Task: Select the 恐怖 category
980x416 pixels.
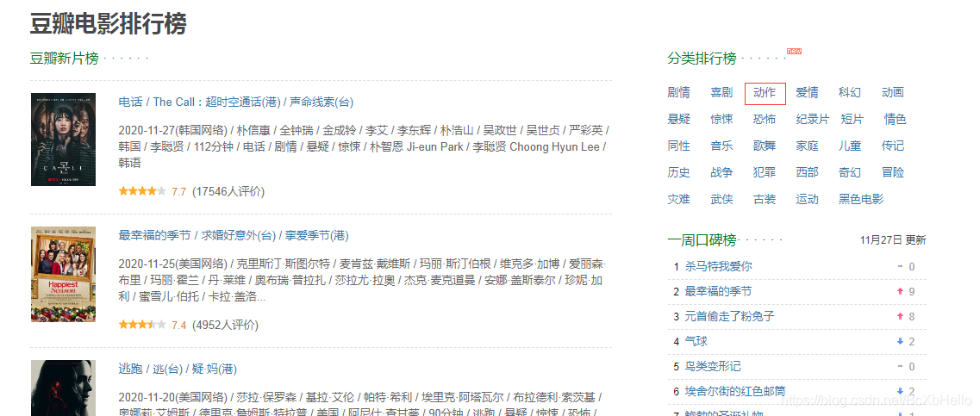Action: pos(765,119)
